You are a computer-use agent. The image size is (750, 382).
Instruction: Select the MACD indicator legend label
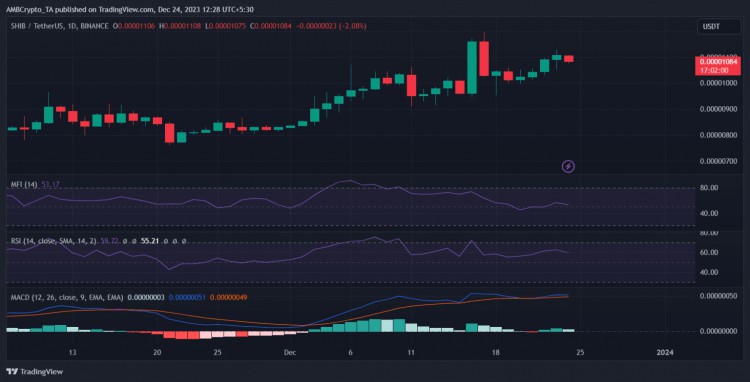pyautogui.click(x=67, y=297)
